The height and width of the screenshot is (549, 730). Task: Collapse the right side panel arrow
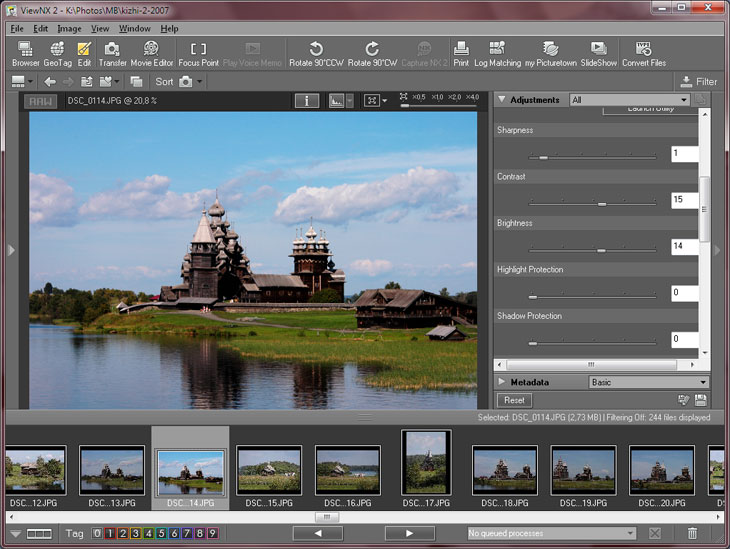[x=717, y=251]
